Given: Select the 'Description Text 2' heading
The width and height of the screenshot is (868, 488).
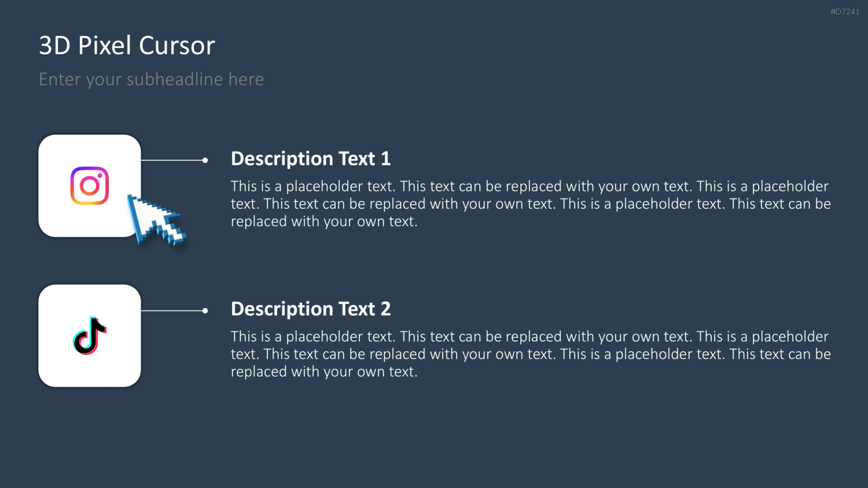Looking at the screenshot, I should point(311,309).
